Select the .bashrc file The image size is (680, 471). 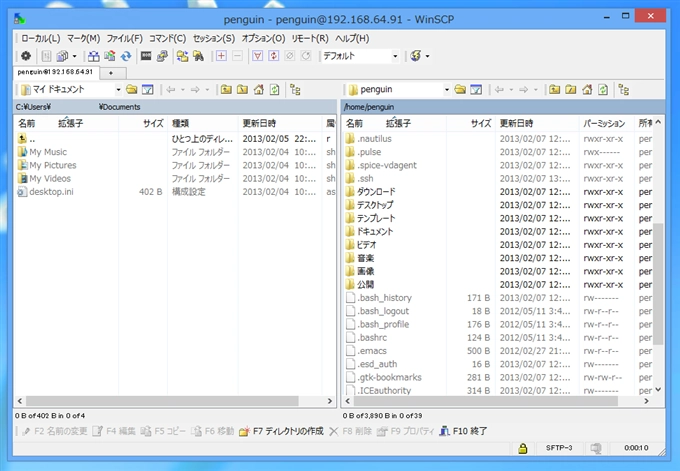[x=367, y=338]
